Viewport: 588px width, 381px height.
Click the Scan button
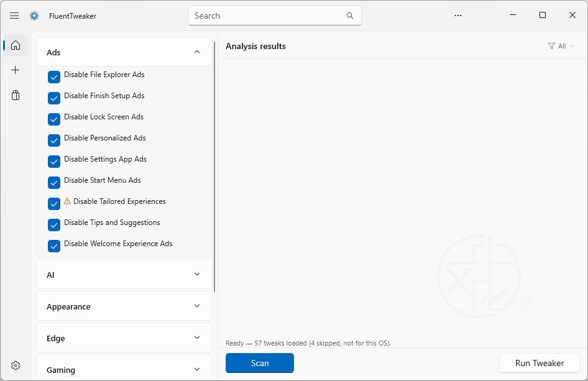point(259,363)
